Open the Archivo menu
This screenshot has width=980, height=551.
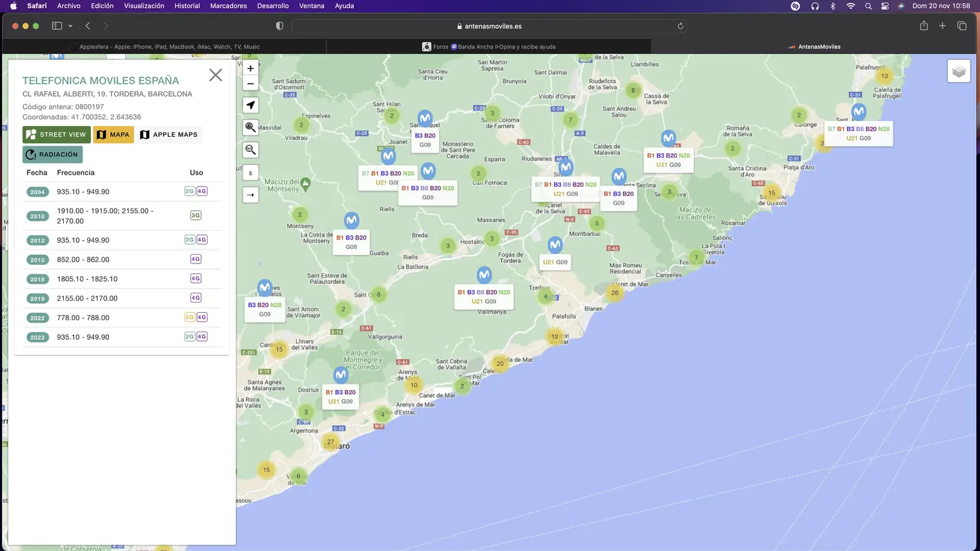(x=69, y=6)
